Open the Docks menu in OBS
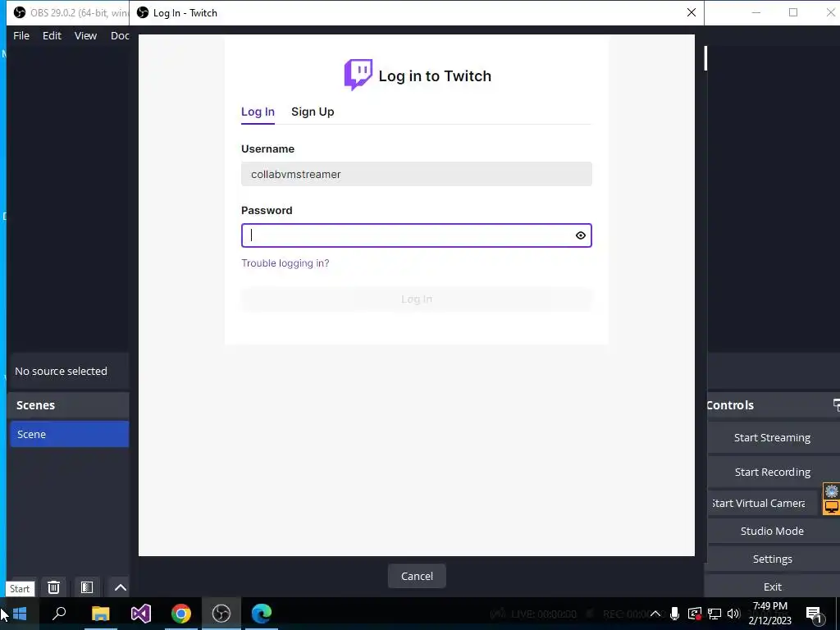 pos(120,35)
